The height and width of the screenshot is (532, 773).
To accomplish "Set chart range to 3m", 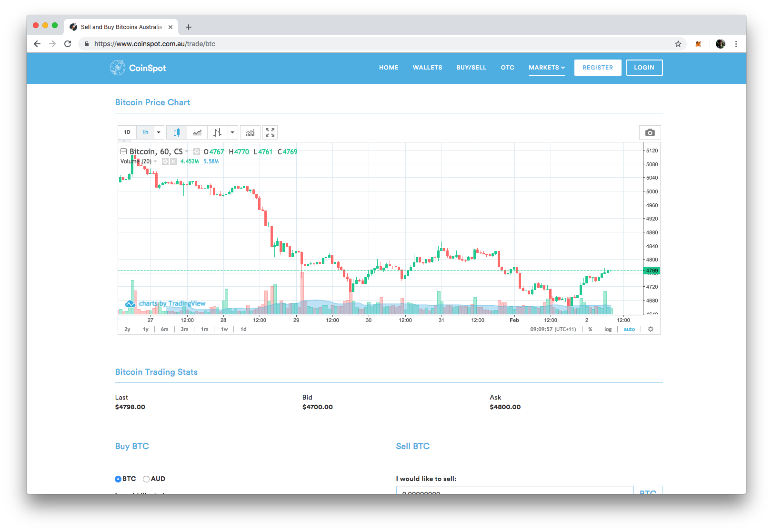I will (184, 329).
